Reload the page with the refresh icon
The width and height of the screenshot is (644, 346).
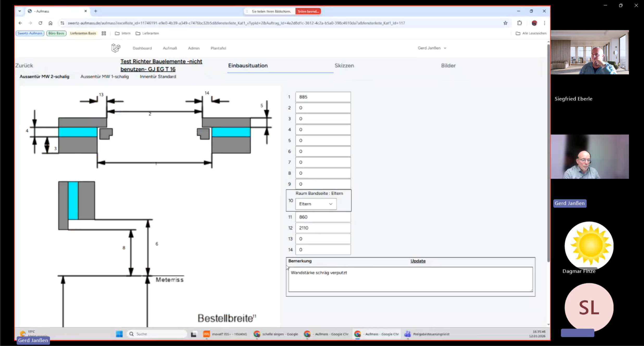click(x=40, y=23)
